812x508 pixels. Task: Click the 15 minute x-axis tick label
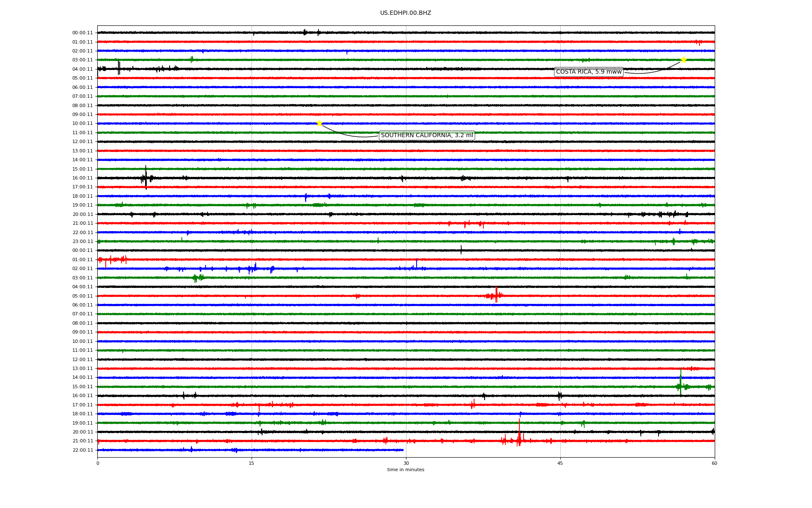[252, 463]
